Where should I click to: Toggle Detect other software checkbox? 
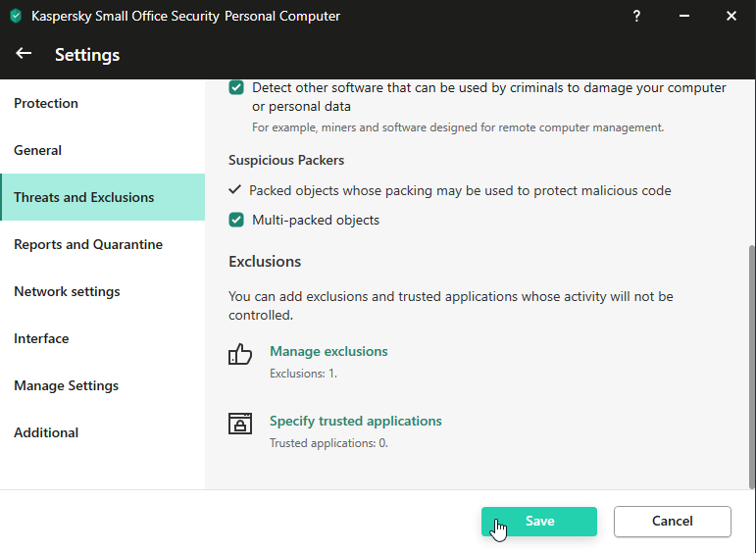[236, 87]
